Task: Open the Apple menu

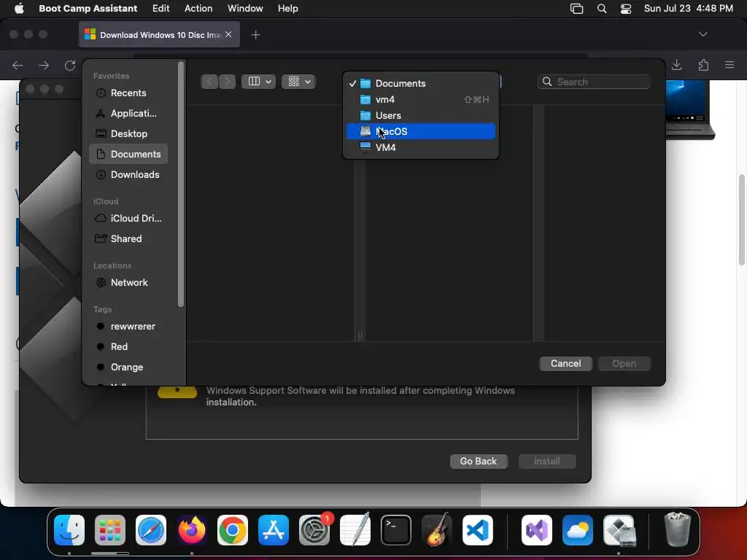Action: point(19,9)
